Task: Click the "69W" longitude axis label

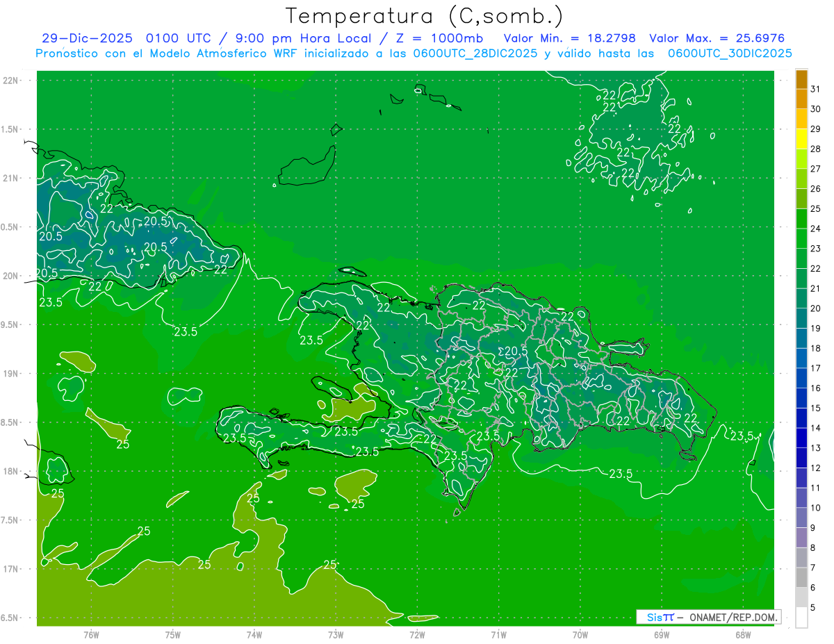Action: coord(662,635)
